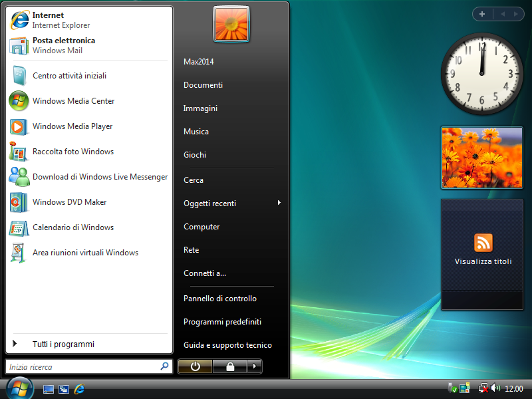Image resolution: width=532 pixels, height=399 pixels.
Task: Select Cerca in the Start menu
Action: (x=194, y=180)
